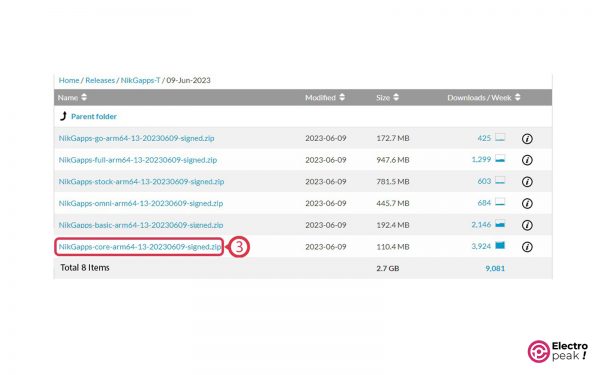Viewport: 600px width, 375px height.
Task: Open info icon for NikGapps-omni zip
Action: [527, 204]
